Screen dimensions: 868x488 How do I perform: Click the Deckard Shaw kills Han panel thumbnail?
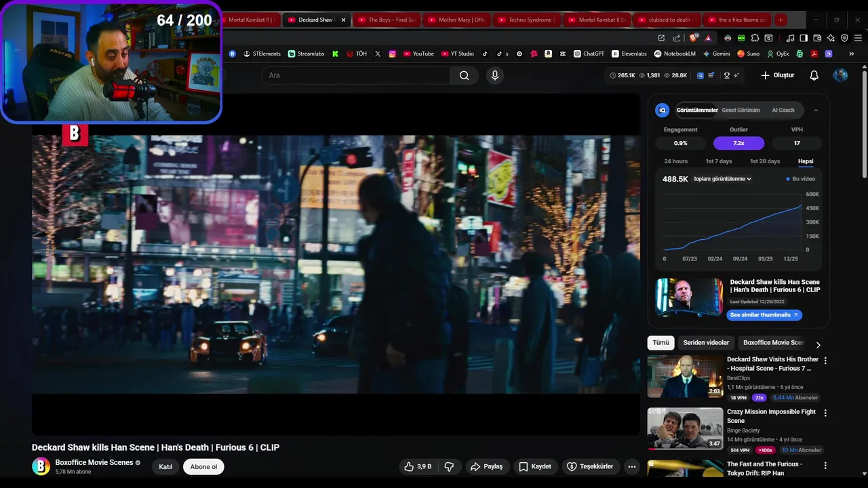click(689, 297)
